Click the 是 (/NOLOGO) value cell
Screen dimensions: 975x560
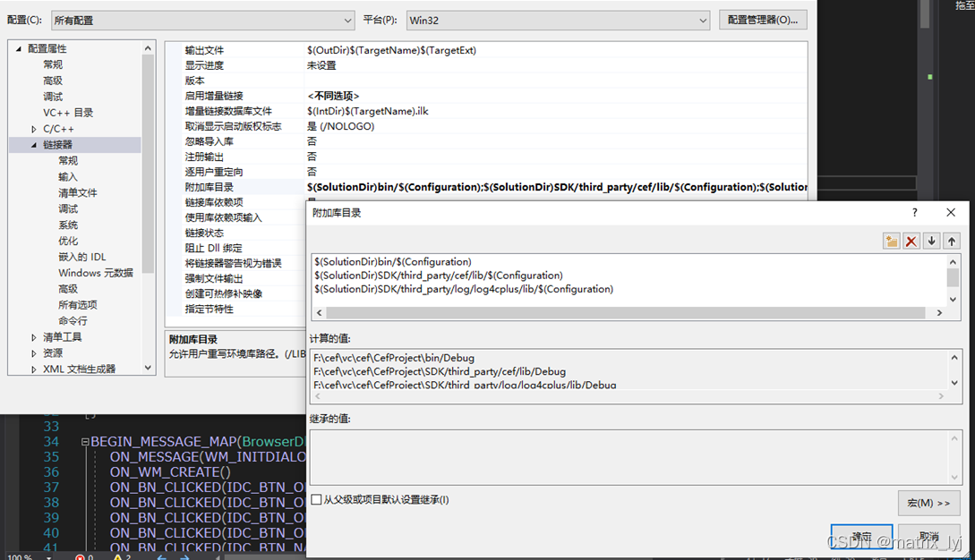[x=555, y=126]
